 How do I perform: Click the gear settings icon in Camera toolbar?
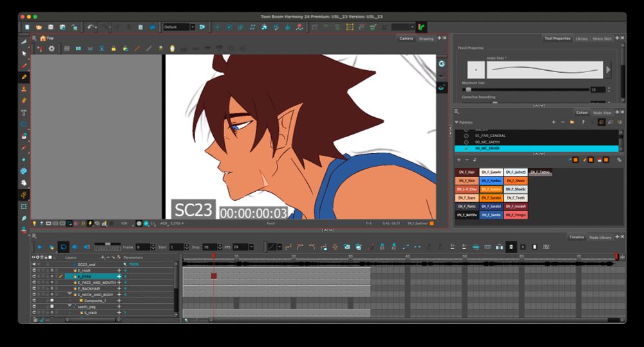pyautogui.click(x=52, y=48)
